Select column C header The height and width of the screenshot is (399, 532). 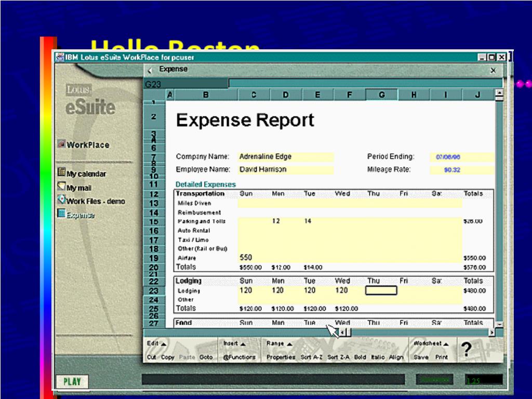pos(254,95)
